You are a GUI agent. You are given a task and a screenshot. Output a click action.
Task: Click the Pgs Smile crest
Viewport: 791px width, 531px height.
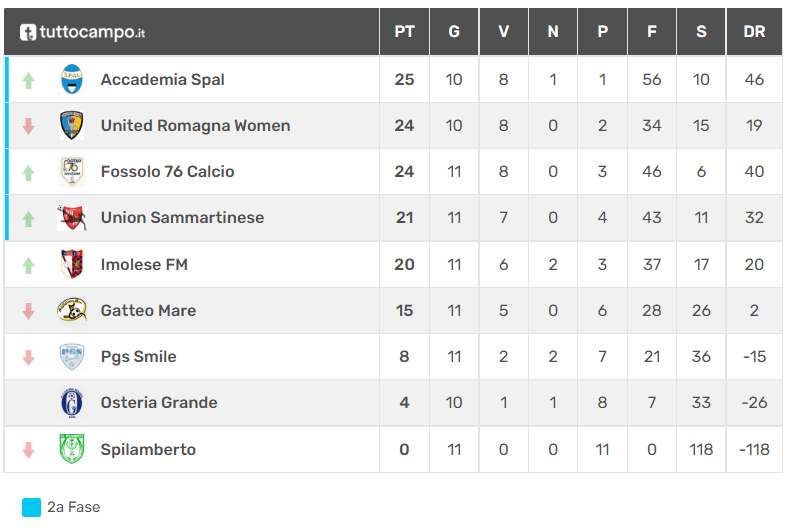coord(72,357)
